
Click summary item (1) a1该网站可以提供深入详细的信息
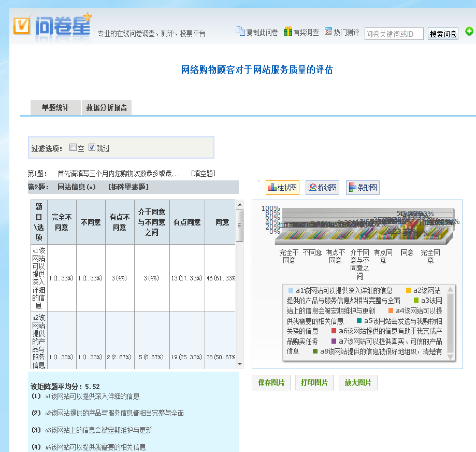[85, 397]
